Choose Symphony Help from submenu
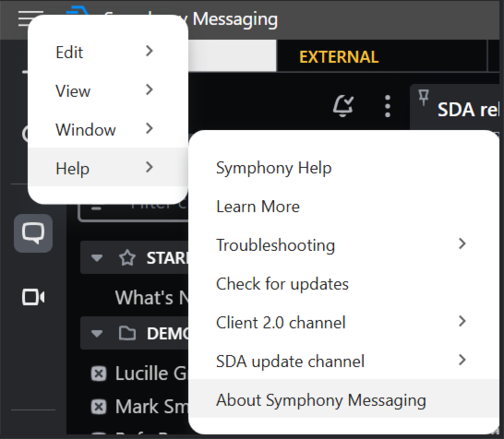The image size is (504, 439). 344,168
